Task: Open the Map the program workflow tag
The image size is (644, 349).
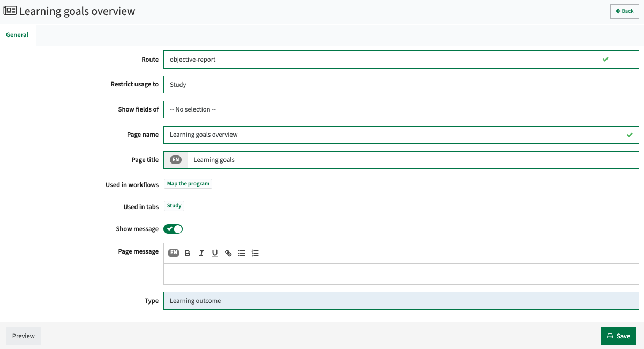Action: 188,184
